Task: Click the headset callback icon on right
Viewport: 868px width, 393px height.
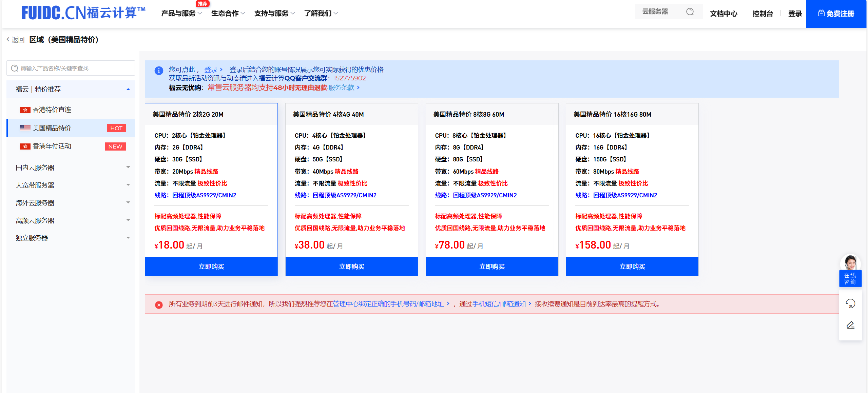Action: pyautogui.click(x=850, y=303)
